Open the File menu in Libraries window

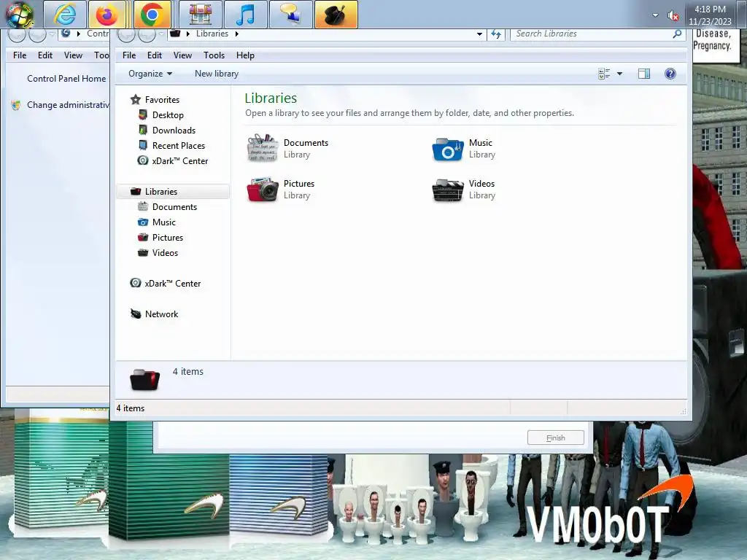[x=128, y=55]
